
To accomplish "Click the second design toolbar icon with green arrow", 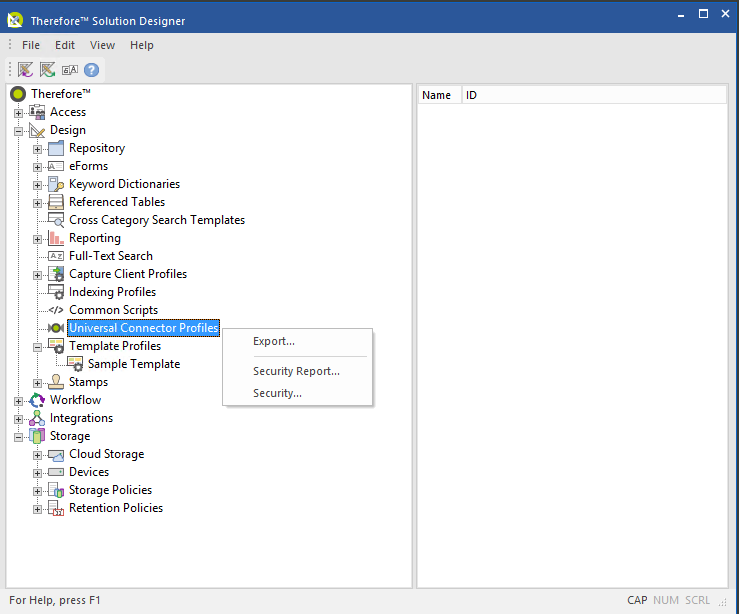I will tap(48, 70).
